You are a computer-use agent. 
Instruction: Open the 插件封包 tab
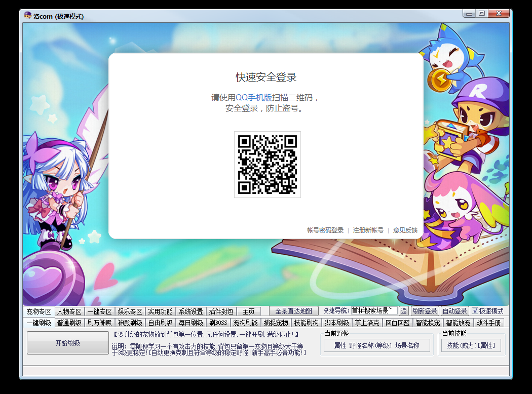(x=221, y=311)
